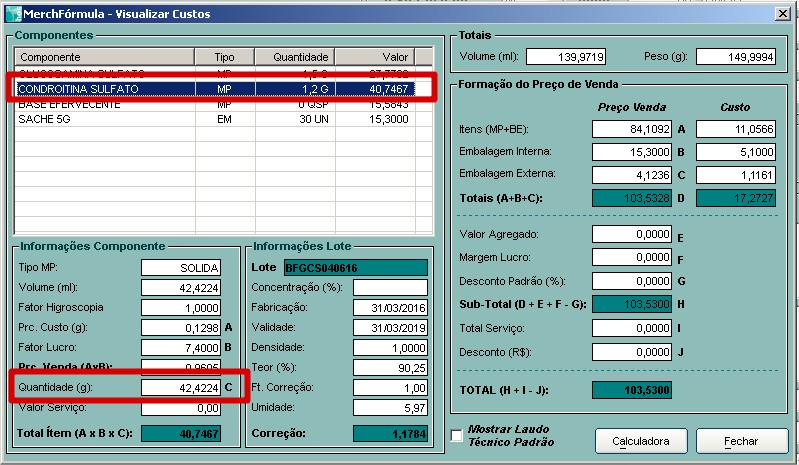Screen dimensions: 799x465
Task: Click the Tipo column header
Action: click(x=225, y=57)
